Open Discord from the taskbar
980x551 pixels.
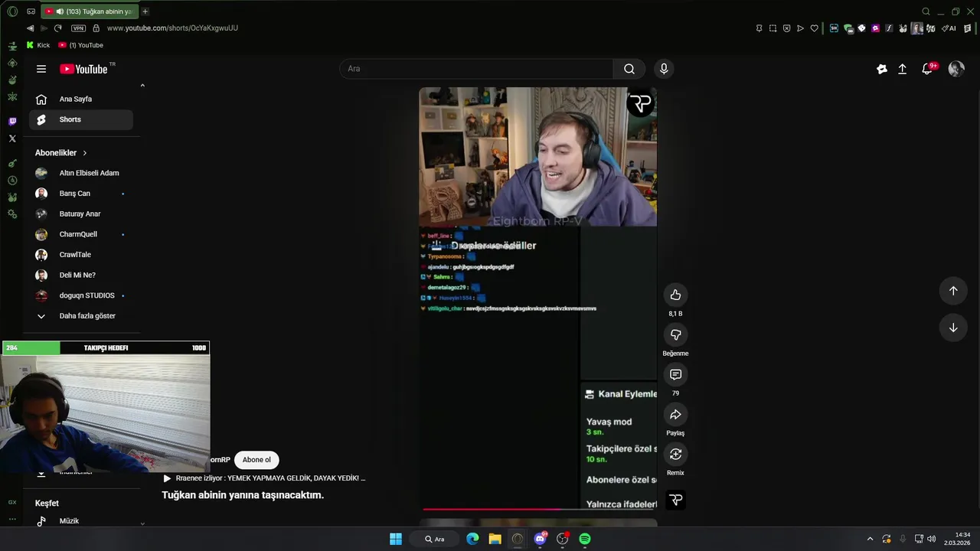[x=541, y=539]
